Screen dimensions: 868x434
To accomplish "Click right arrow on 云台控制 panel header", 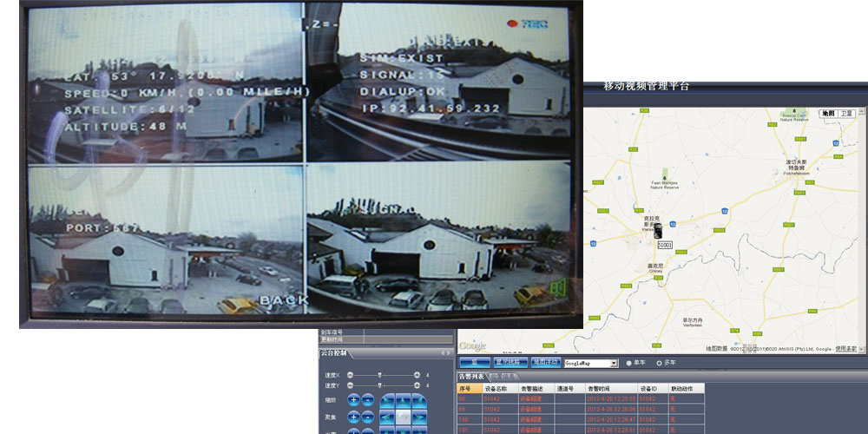I will coord(449,353).
